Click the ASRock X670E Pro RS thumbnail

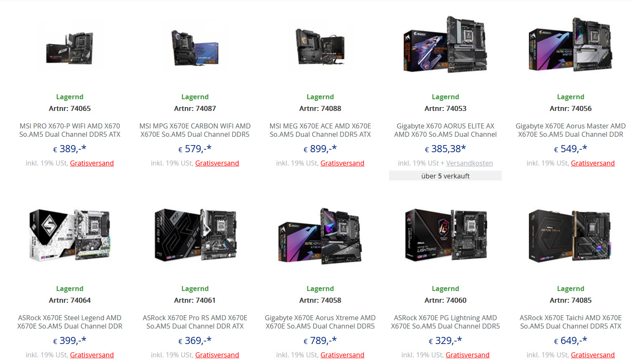coord(195,236)
